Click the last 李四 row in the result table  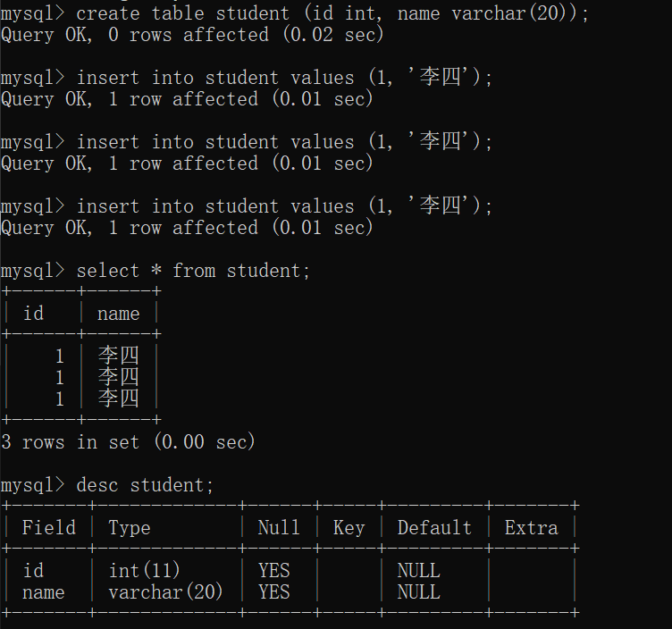(x=118, y=398)
